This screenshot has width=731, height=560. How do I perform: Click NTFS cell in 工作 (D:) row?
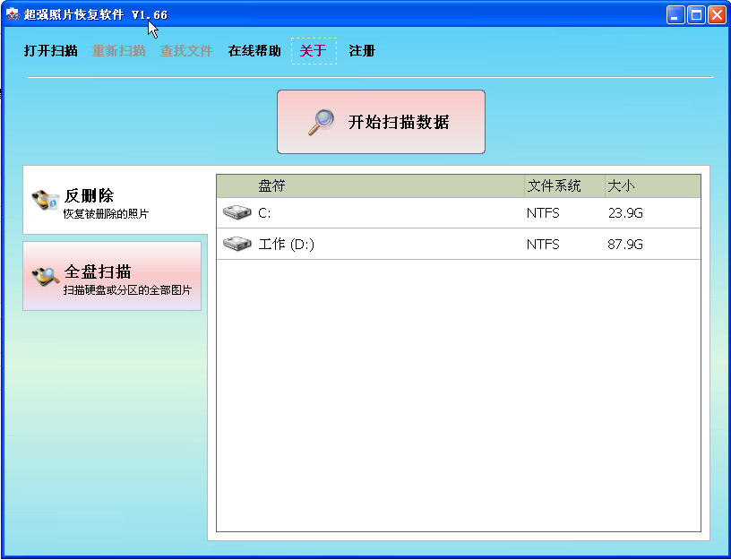pos(543,245)
